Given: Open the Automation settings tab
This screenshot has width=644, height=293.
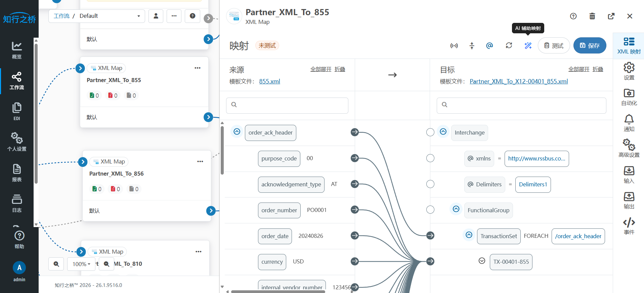Looking at the screenshot, I should point(629,97).
